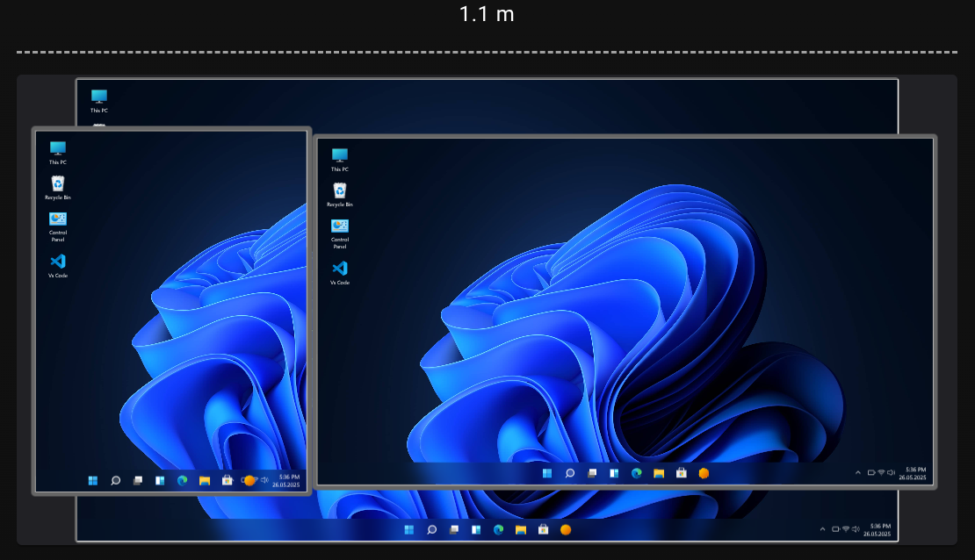Open Widgets on right widescreen taskbar
The height and width of the screenshot is (560, 975).
click(614, 473)
